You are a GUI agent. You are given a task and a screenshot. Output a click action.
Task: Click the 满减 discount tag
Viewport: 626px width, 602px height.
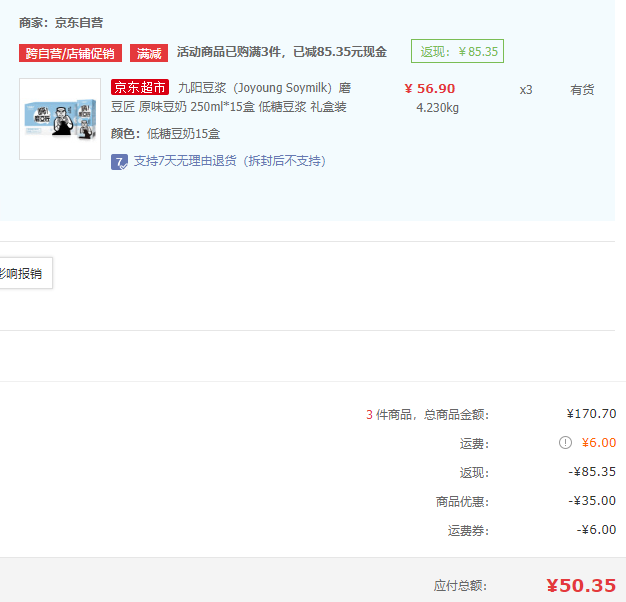click(x=149, y=53)
